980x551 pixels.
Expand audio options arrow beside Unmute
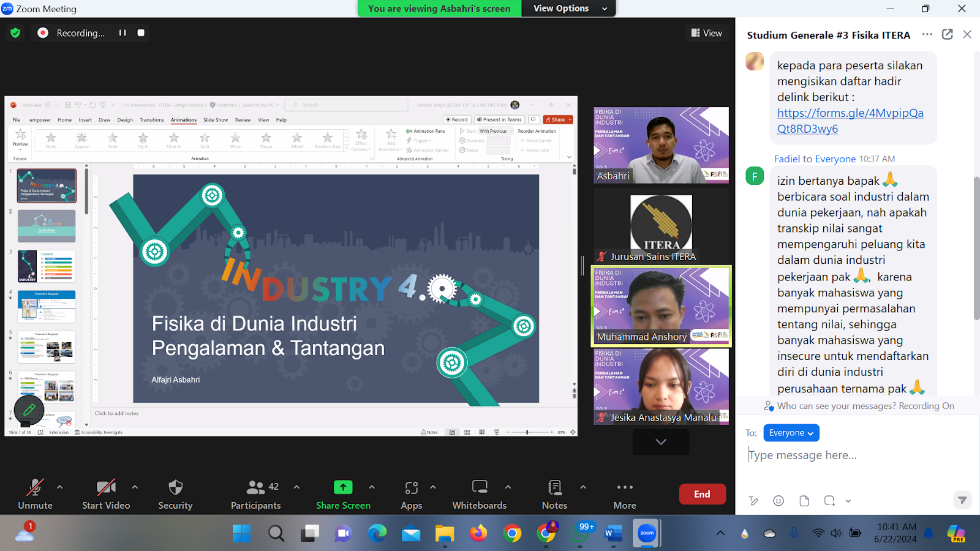click(59, 487)
